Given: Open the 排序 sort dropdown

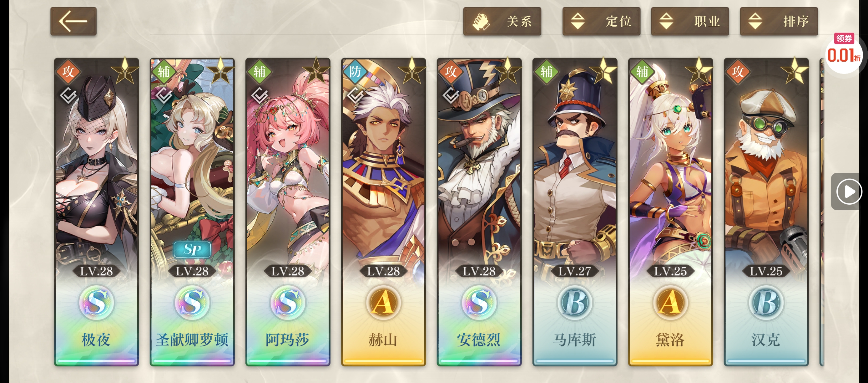Looking at the screenshot, I should 779,21.
